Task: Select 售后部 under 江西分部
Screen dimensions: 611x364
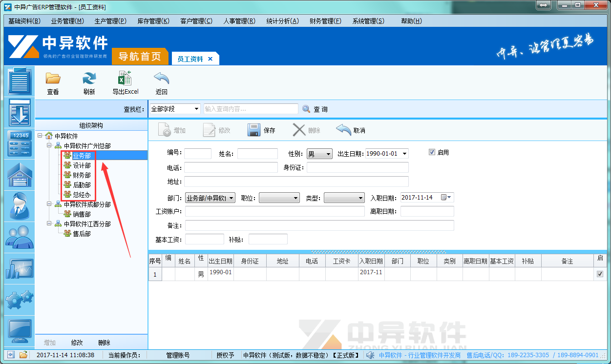Action: (82, 234)
